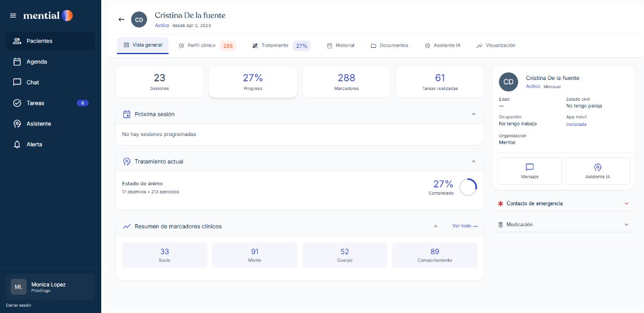Click the Ver todo link

[465, 226]
